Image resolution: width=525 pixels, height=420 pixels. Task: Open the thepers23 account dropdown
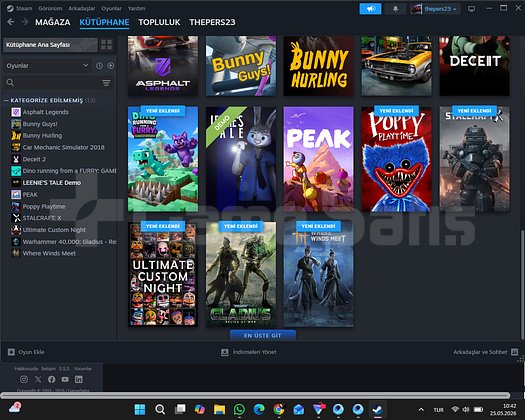435,9
